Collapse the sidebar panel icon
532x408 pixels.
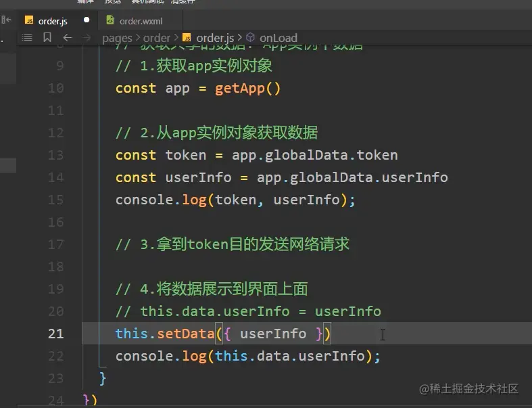[7, 20]
